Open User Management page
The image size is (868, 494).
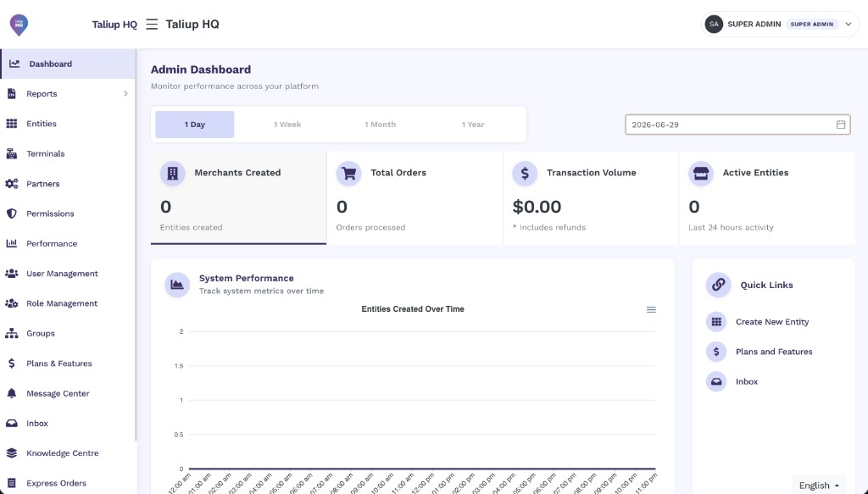pyautogui.click(x=68, y=274)
